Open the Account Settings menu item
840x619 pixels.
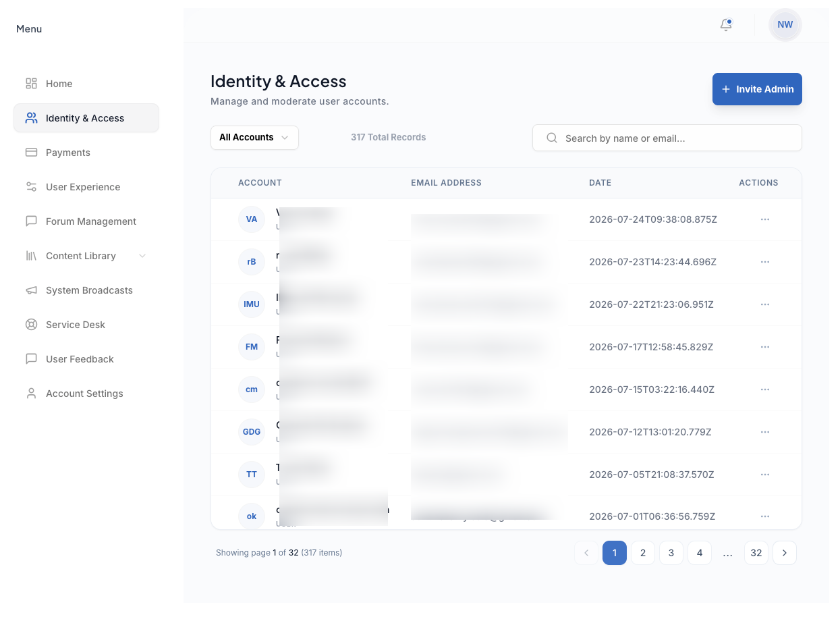86,394
